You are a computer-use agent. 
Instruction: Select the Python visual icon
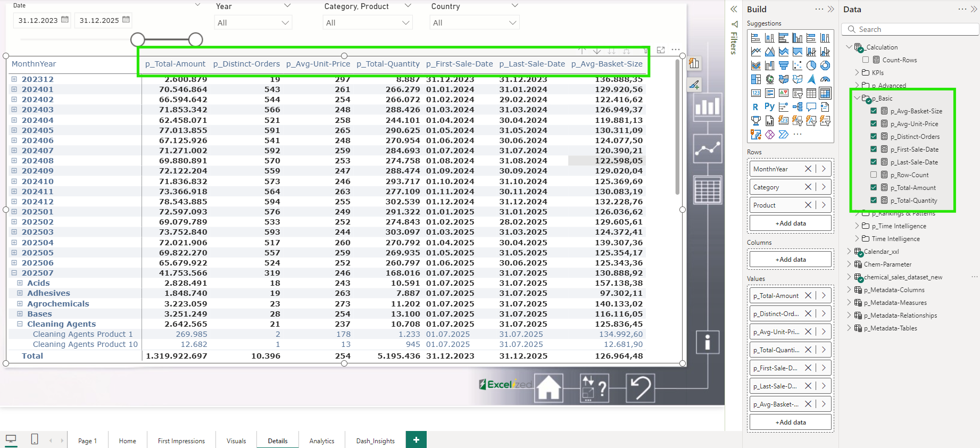tap(769, 107)
